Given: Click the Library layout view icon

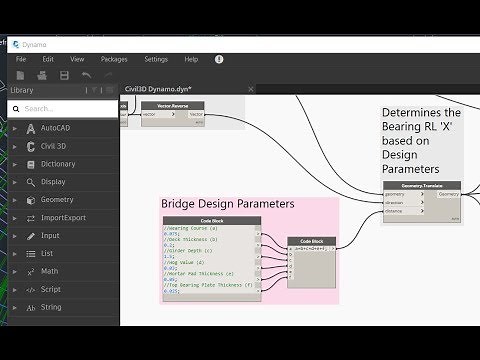Looking at the screenshot, I should tap(109, 90).
